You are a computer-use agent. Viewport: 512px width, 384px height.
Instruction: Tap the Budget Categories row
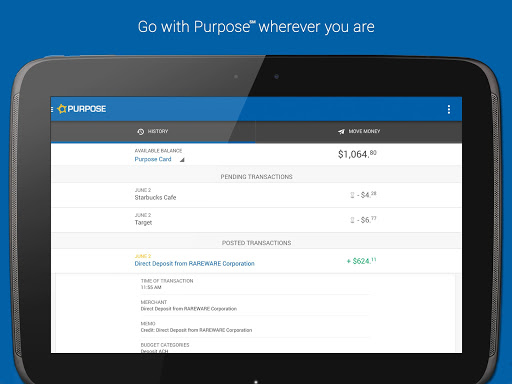[x=255, y=347]
